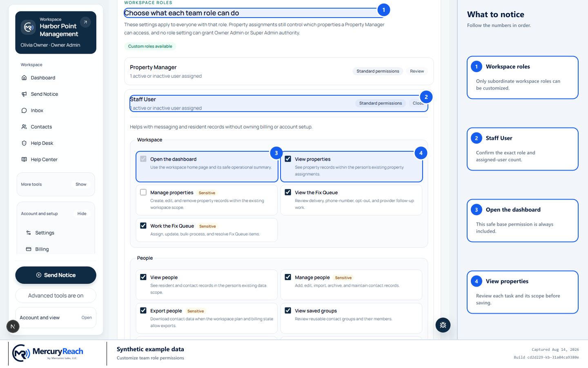Click 'WORKSPACE ROLES' section label

pyautogui.click(x=148, y=2)
